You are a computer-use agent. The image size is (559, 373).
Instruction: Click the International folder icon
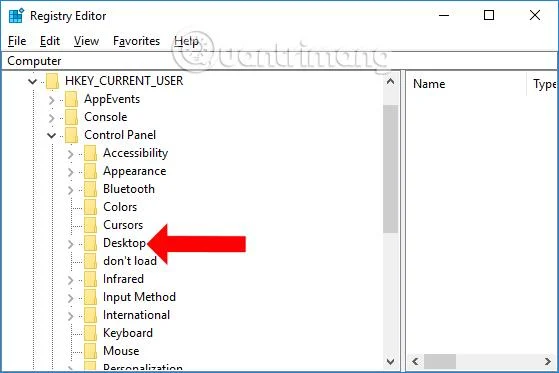coord(90,315)
